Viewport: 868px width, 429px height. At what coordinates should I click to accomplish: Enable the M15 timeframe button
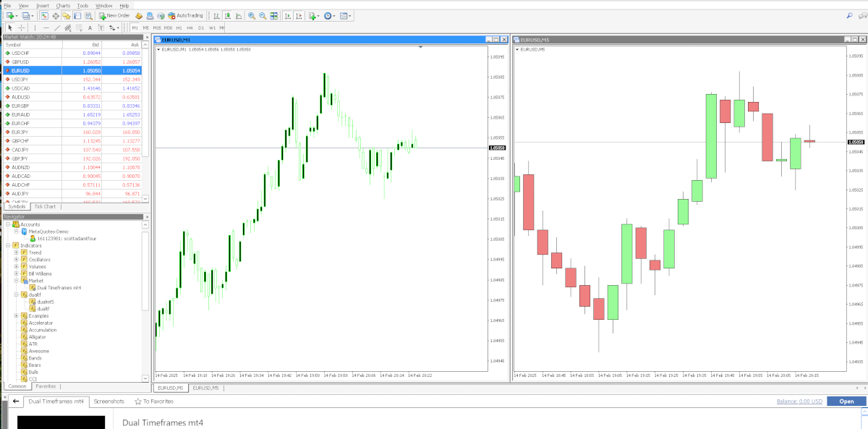(157, 27)
